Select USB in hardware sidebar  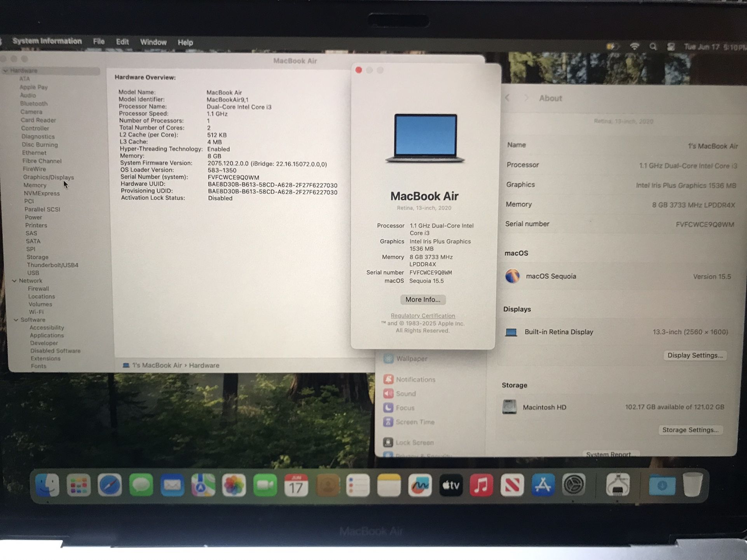33,273
